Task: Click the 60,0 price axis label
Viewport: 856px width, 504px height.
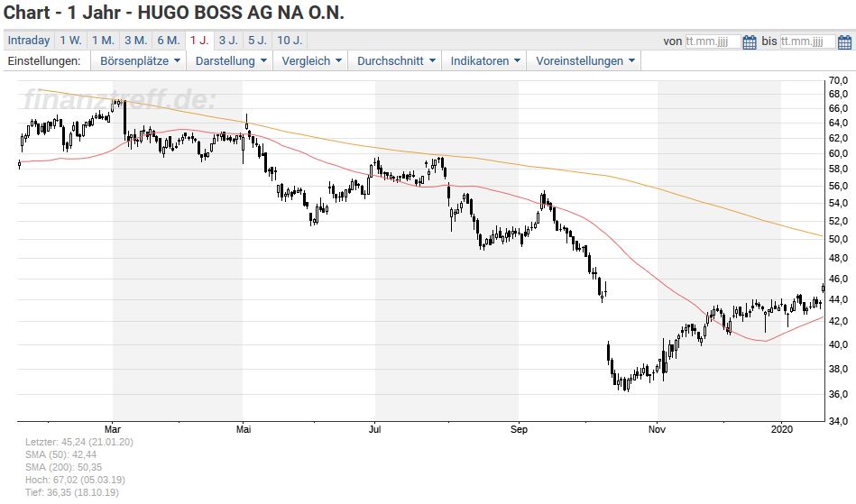Action: 838,153
